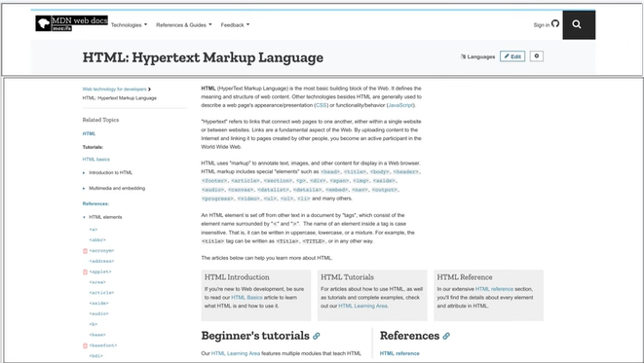
Task: Click the <body> element link in article
Action: (x=380, y=172)
